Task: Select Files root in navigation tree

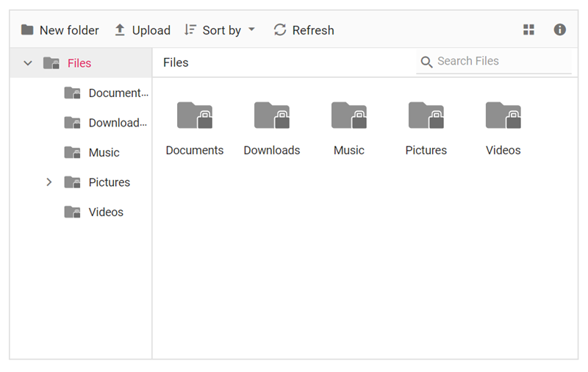Action: 79,63
